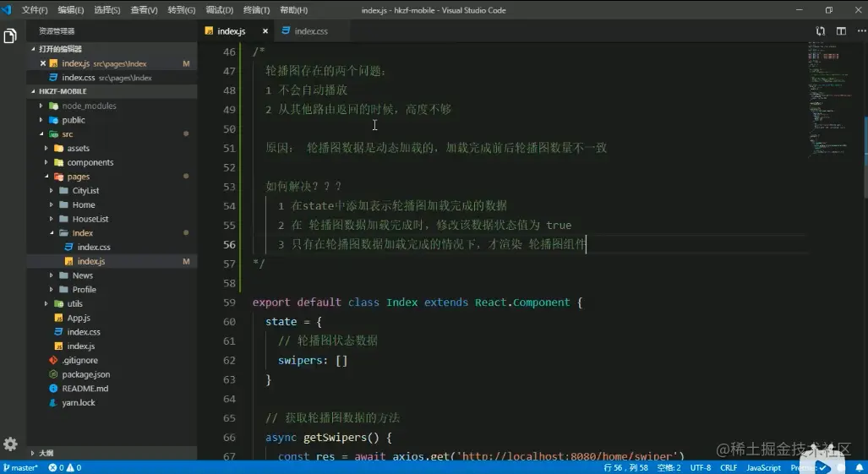Image resolution: width=868 pixels, height=474 pixels.
Task: Open the 调试(D) menu
Action: point(219,10)
